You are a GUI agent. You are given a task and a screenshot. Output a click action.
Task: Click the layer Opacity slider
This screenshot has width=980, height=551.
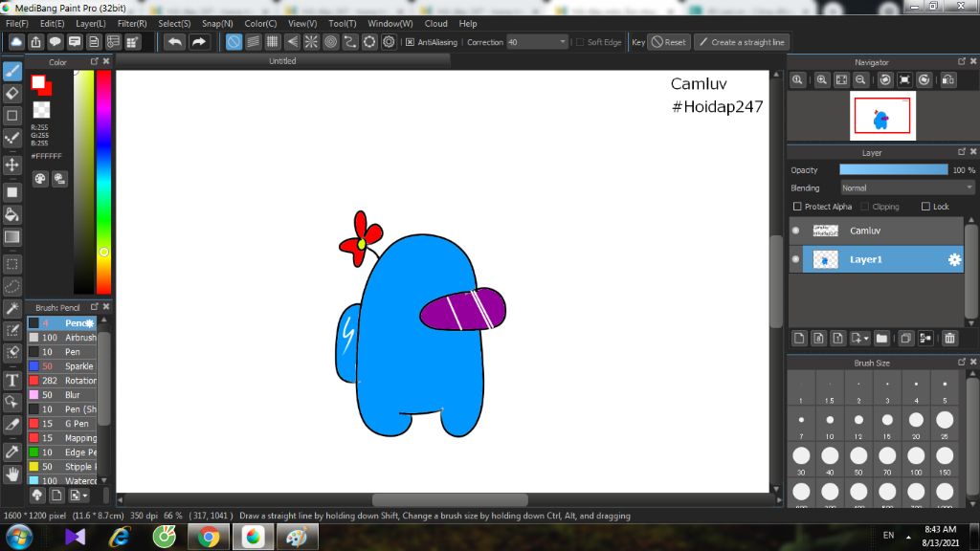[x=893, y=170]
